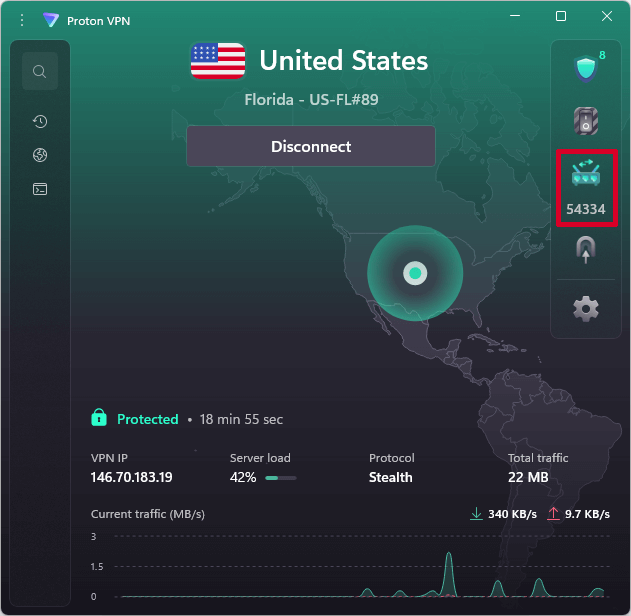Viewport: 631px width, 616px height.
Task: Open the connection profiles icon
Action: (40, 188)
